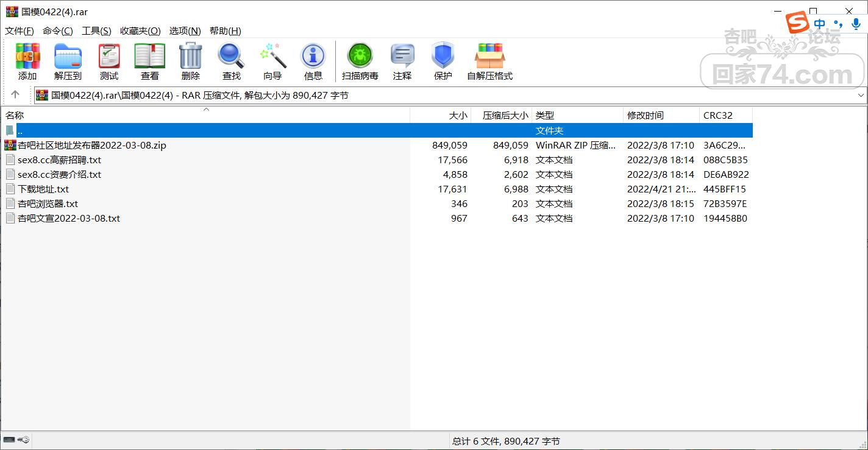868x450 pixels.
Task: Click the disk drive icon in status bar
Action: coord(9,440)
